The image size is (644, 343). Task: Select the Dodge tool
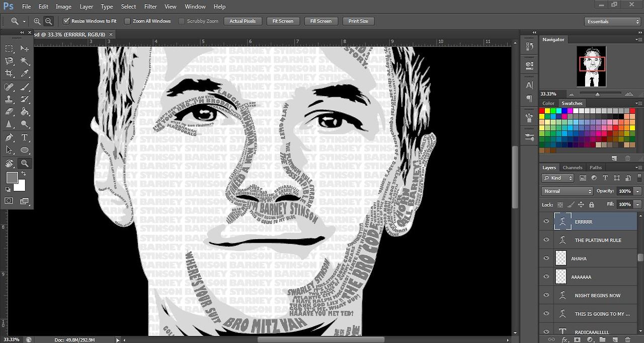coord(25,124)
